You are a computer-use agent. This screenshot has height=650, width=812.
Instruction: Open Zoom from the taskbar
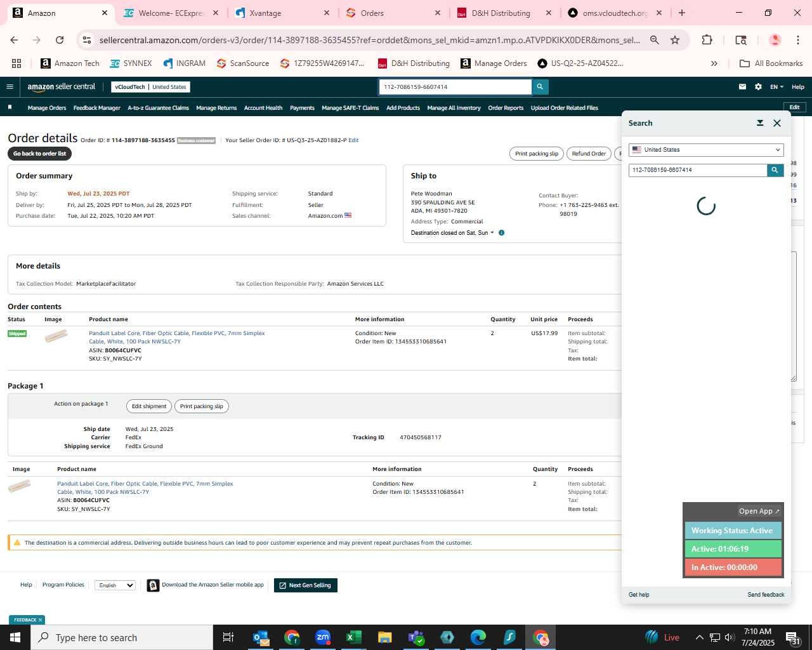323,637
